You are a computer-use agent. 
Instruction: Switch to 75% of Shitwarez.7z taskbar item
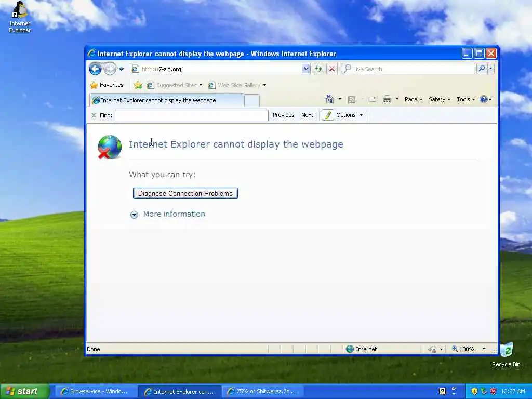pyautogui.click(x=262, y=392)
